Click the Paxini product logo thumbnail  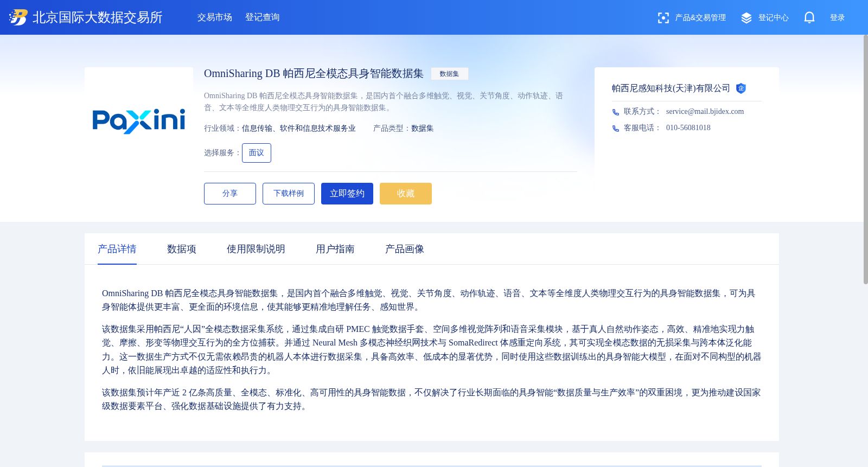(139, 121)
